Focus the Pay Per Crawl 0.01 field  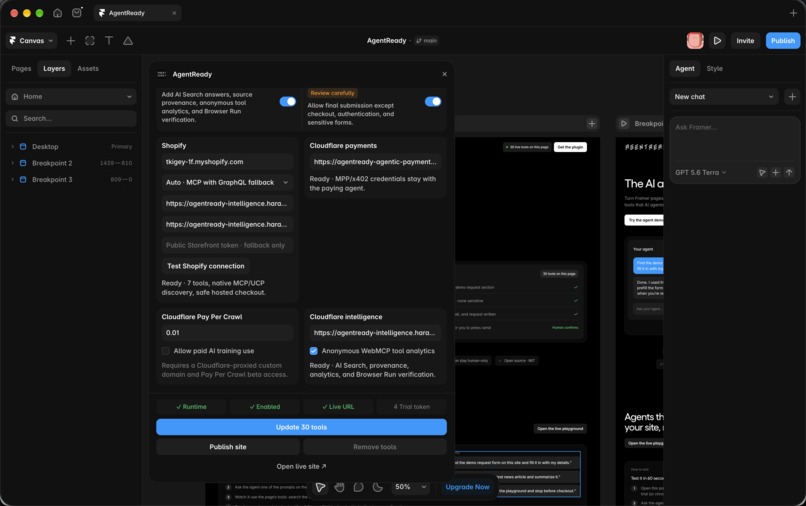(x=227, y=333)
